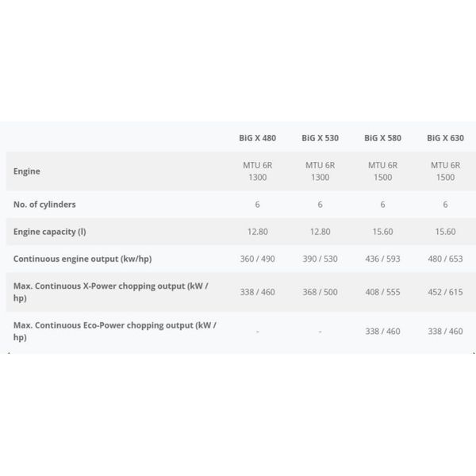The height and width of the screenshot is (476, 476).
Task: Select BiG X 630 engine MTU 6R 1500
Action: (445, 171)
